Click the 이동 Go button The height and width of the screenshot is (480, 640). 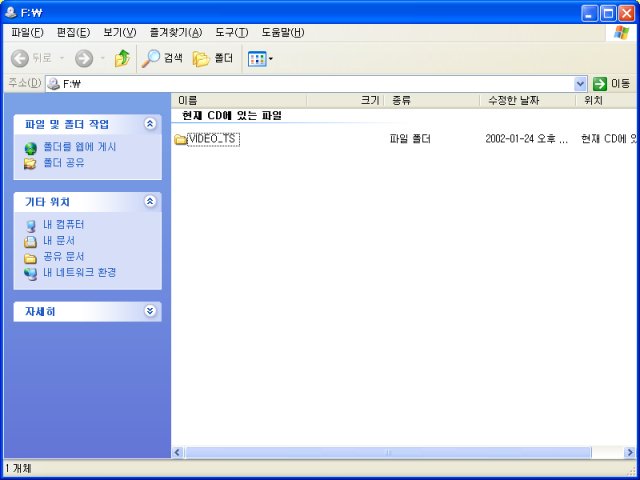(612, 84)
